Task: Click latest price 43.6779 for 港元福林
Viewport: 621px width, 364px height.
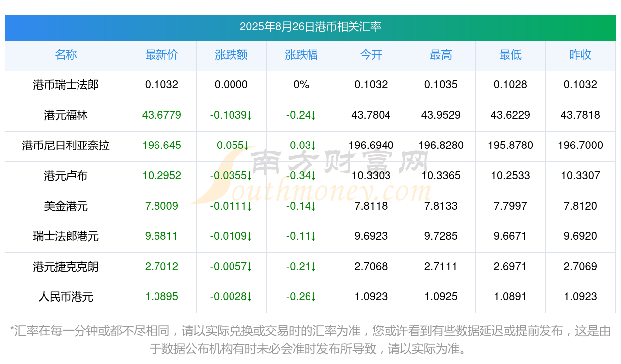Action: [x=161, y=115]
